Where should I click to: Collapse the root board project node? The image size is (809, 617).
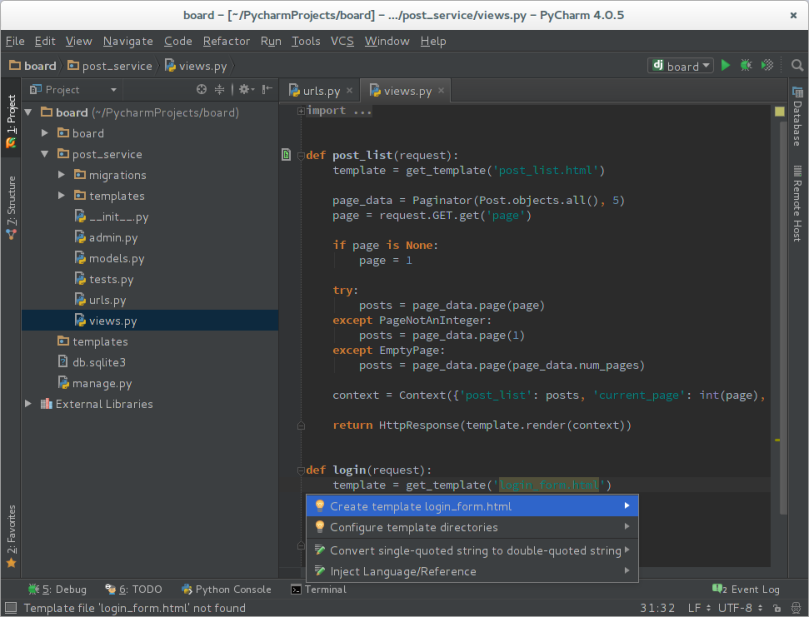pyautogui.click(x=29, y=112)
